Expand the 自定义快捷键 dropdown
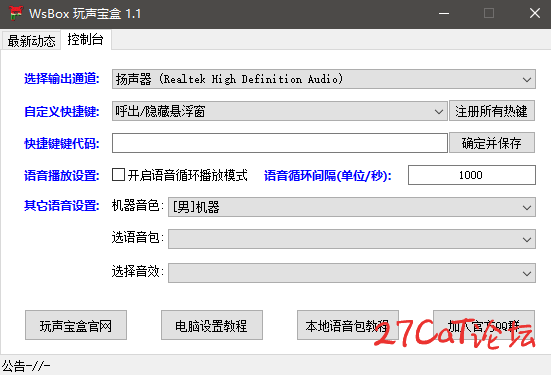Screen dimensions: 551x375 point(280,111)
